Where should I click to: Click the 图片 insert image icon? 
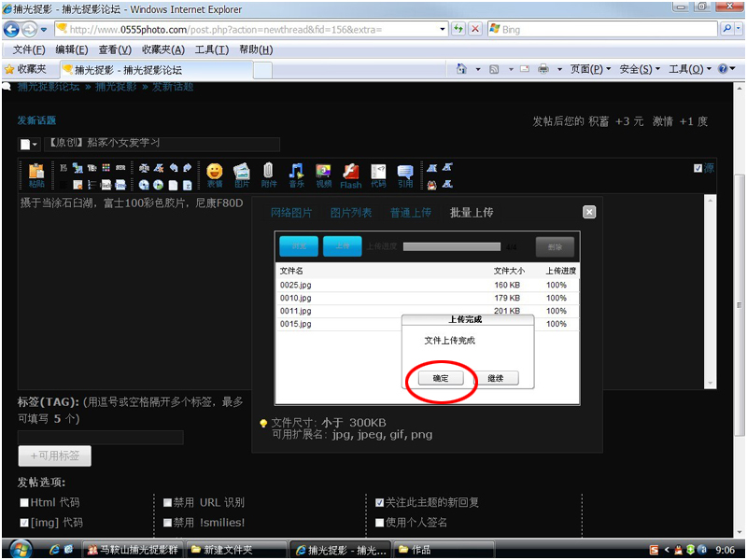[x=242, y=175]
